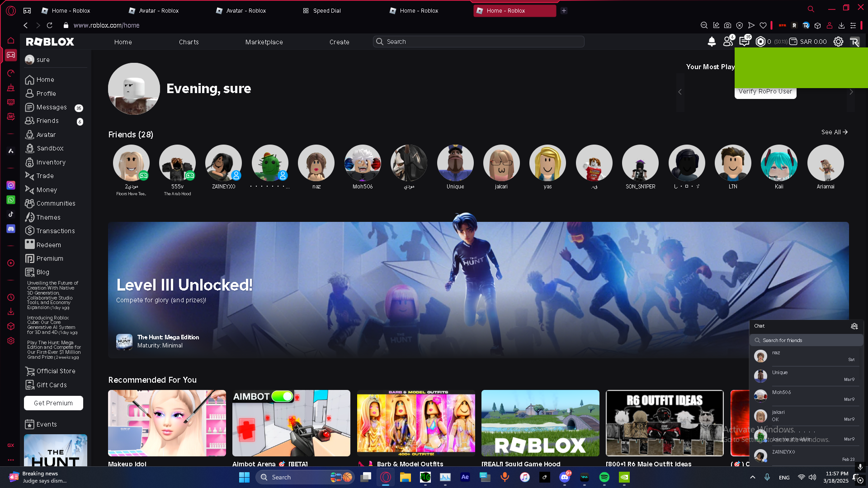Open the Charts tab
The width and height of the screenshot is (868, 488).
189,42
